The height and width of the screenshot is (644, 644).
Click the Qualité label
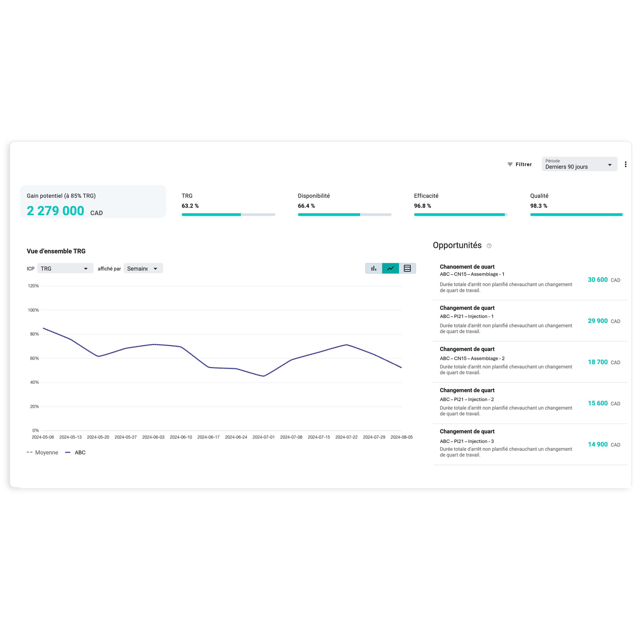pos(539,196)
